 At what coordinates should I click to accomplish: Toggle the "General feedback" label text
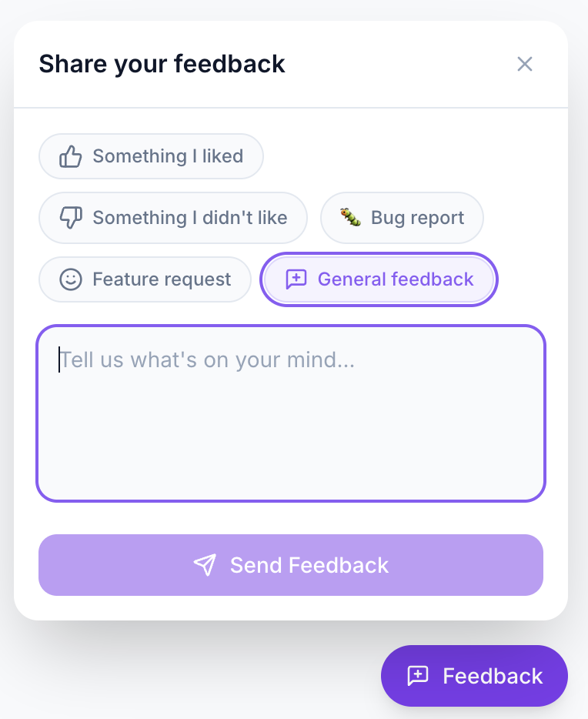[x=396, y=279]
